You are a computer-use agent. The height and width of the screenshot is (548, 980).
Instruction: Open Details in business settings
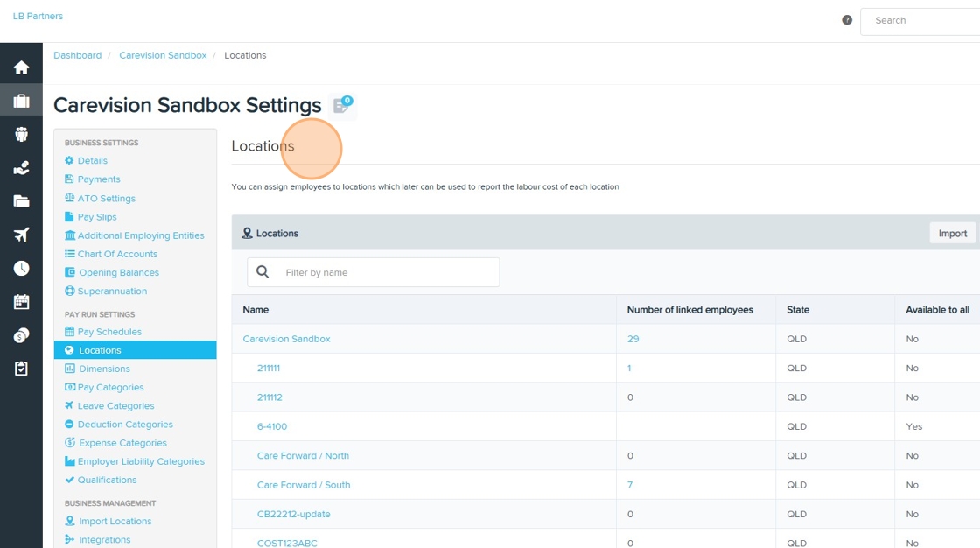[x=93, y=161]
